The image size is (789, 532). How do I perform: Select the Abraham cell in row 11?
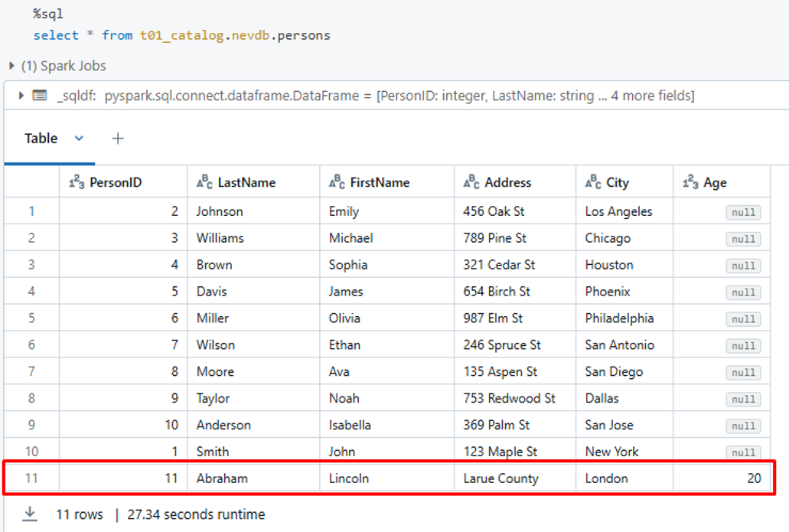[222, 478]
